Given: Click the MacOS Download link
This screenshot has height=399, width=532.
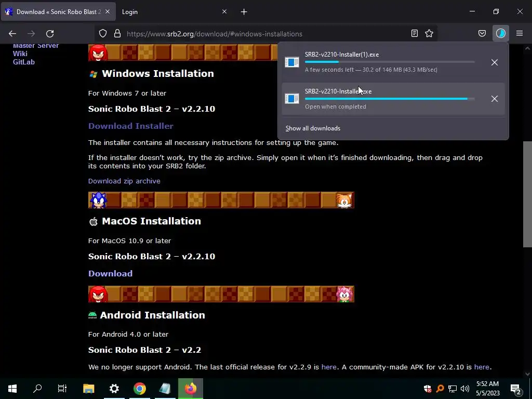Looking at the screenshot, I should 110,273.
